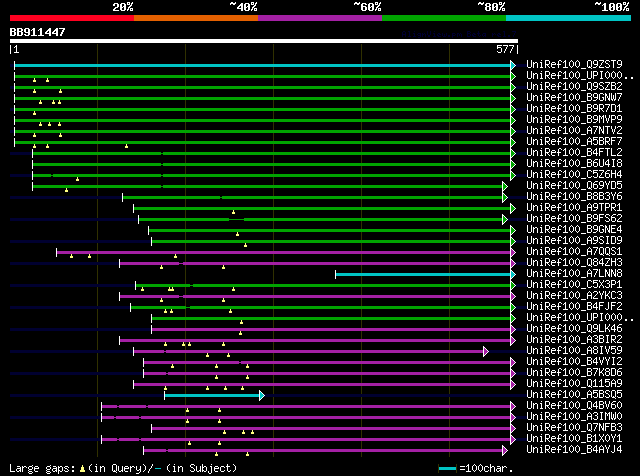Click the cyan alignment segment for A5BSQ5

pos(212,395)
